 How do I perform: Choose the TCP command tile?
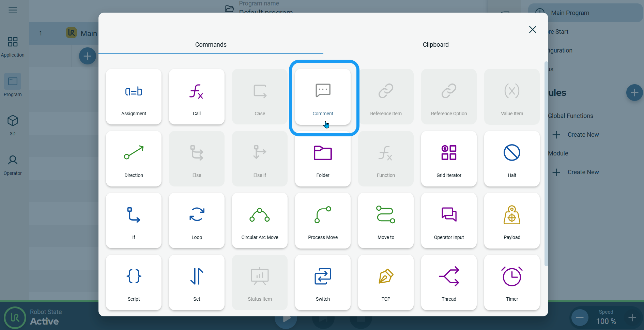tap(386, 282)
